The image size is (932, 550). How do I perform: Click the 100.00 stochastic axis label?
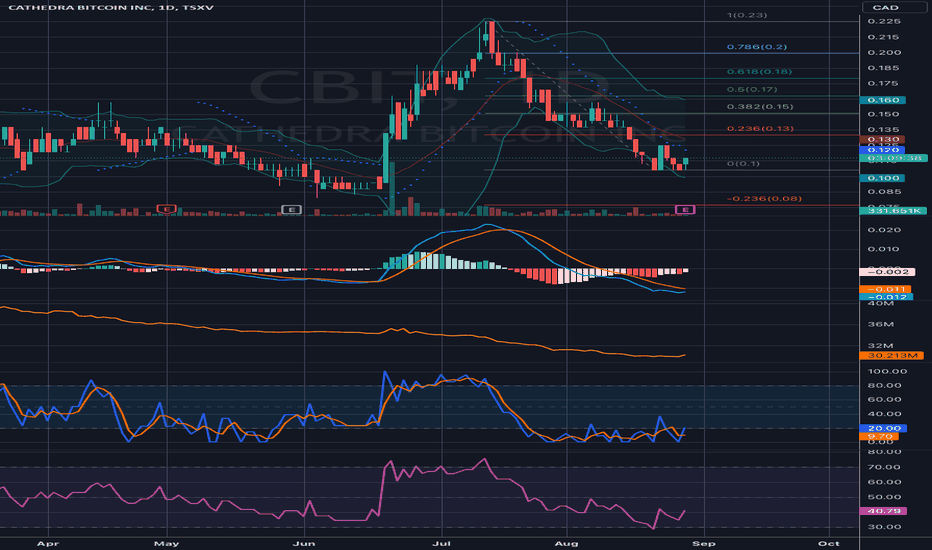point(887,371)
